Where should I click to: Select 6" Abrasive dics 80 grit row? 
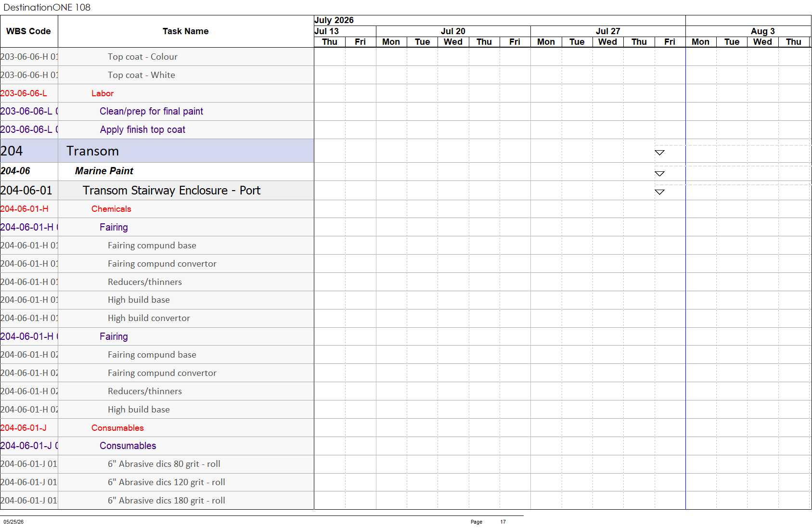click(x=157, y=464)
